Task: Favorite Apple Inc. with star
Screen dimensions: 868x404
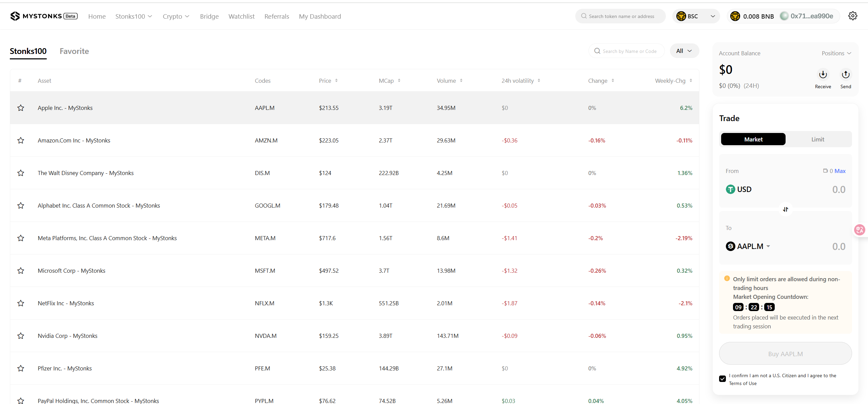Action: point(21,108)
